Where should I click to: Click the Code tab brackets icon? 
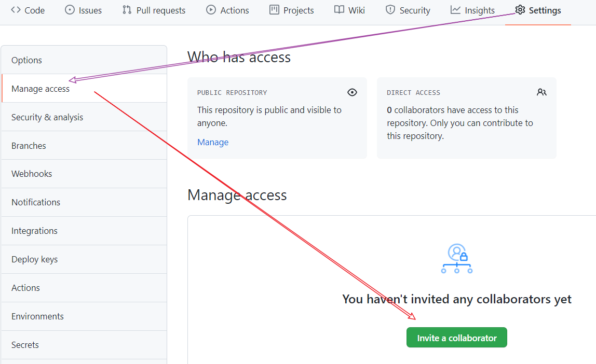coord(16,10)
